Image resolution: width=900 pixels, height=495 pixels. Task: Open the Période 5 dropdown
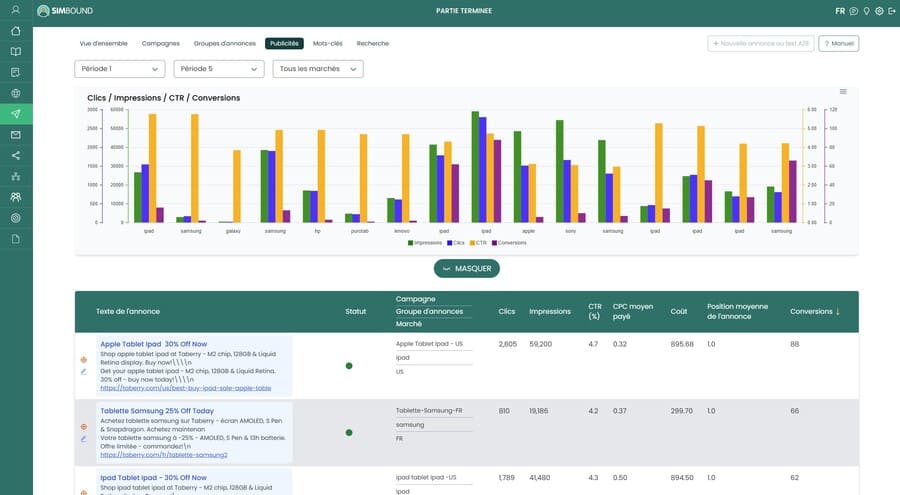coord(219,69)
